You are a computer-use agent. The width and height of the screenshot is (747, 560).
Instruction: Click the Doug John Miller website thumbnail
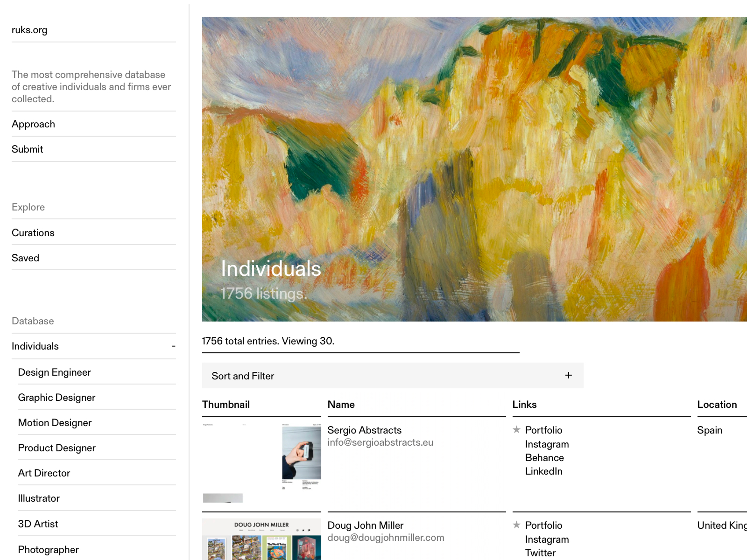[261, 540]
